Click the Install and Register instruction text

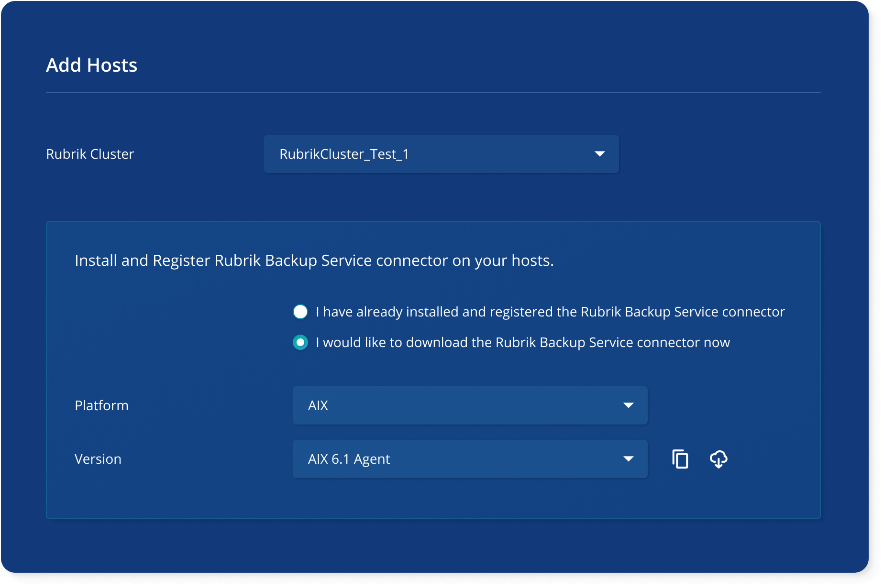(314, 261)
